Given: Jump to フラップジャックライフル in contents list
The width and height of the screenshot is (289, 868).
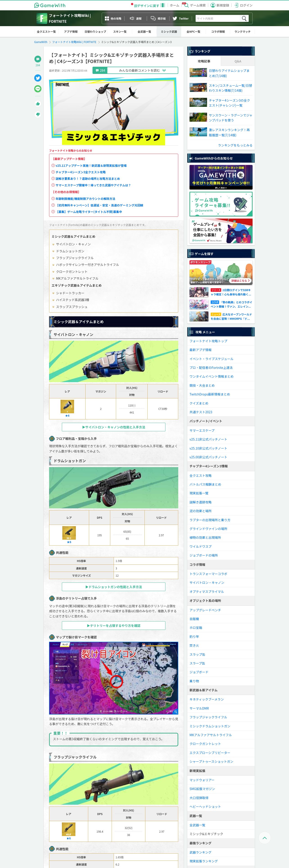Looking at the screenshot, I should [x=75, y=258].
